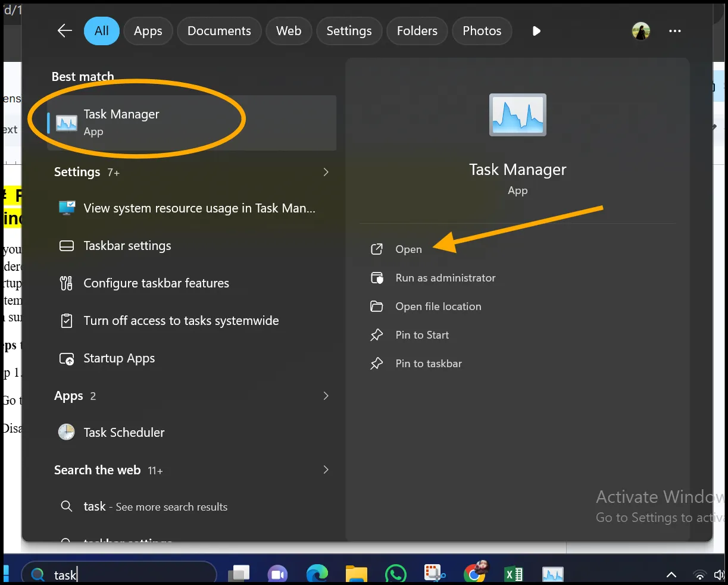Click the back arrow in search

64,30
